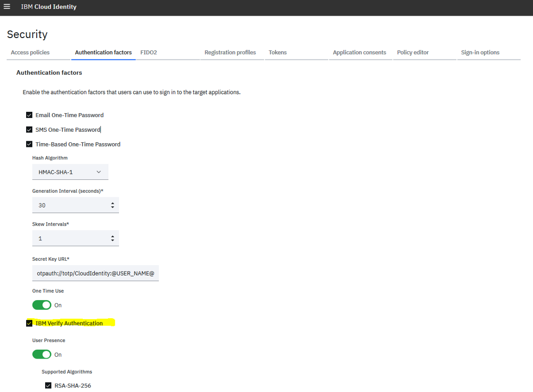Click the IBM Cloud Identity title
The image size is (533, 392).
point(49,7)
